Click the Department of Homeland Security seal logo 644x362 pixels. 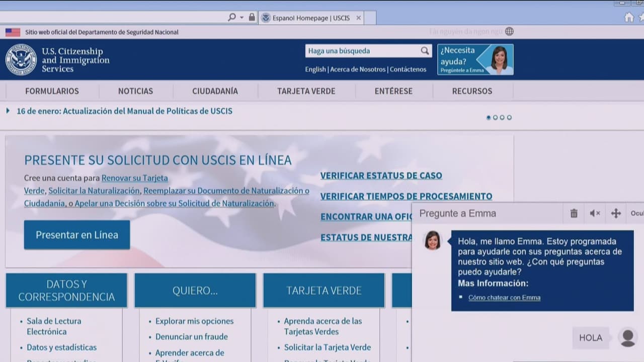click(21, 59)
